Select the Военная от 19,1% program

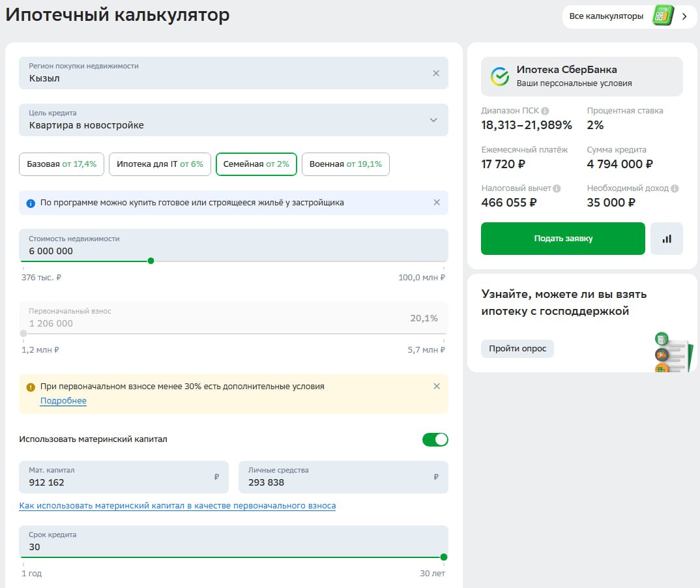click(345, 164)
